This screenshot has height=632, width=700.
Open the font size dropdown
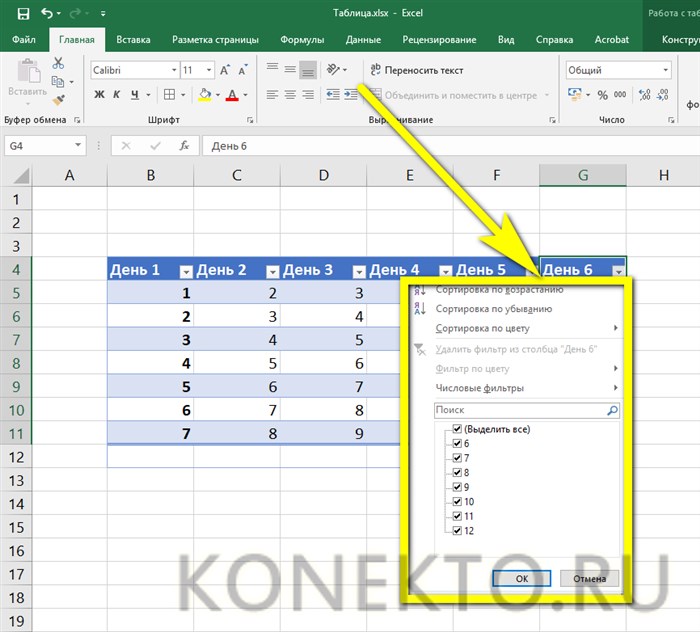click(x=209, y=70)
